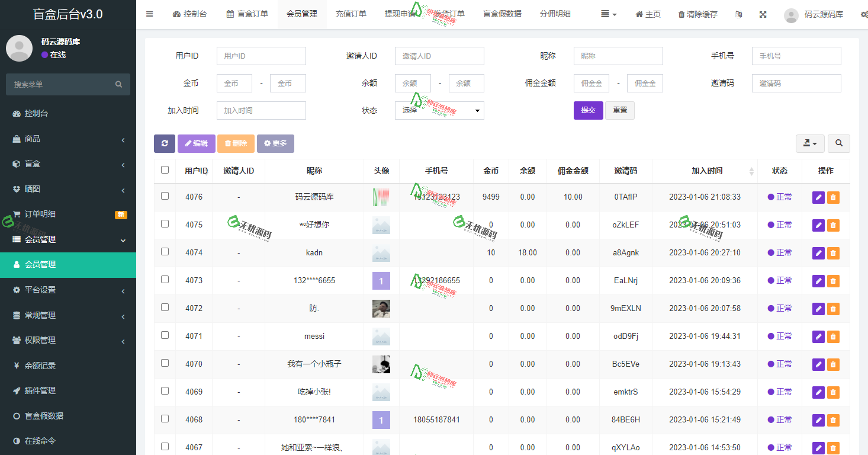Click the export dropdown icon above the table
This screenshot has width=868, height=455.
click(810, 143)
